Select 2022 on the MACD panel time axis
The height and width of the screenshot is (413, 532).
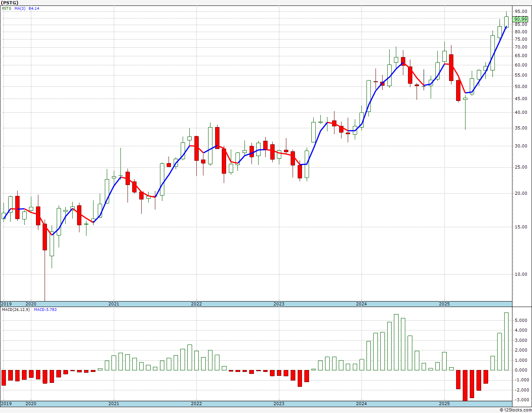[x=196, y=403]
